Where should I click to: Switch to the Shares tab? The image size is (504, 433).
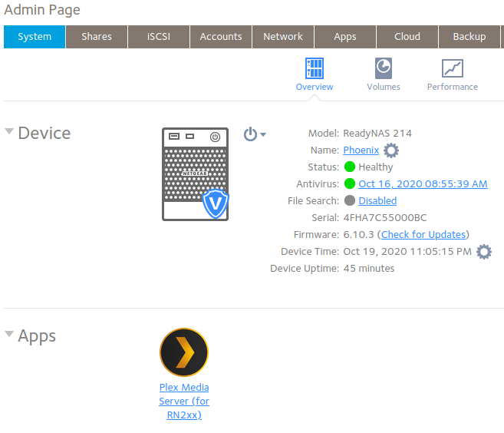click(97, 37)
